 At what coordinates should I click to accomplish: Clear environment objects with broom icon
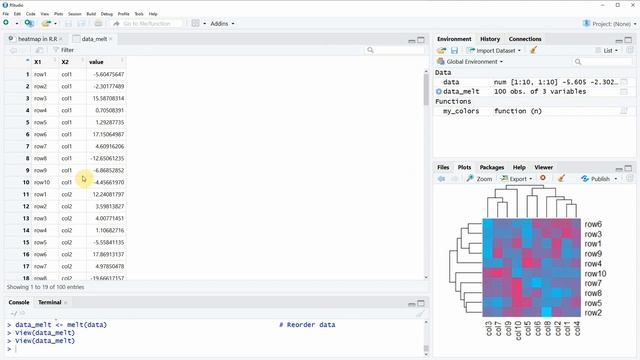point(533,51)
